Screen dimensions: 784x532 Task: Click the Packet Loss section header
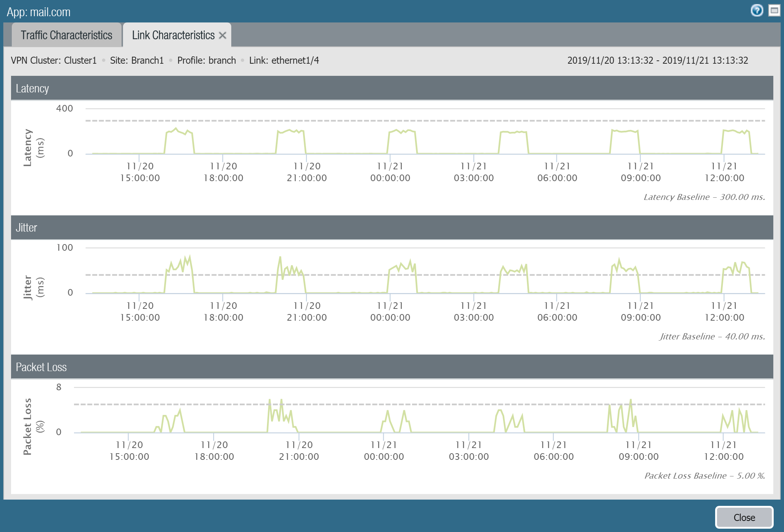click(x=41, y=367)
